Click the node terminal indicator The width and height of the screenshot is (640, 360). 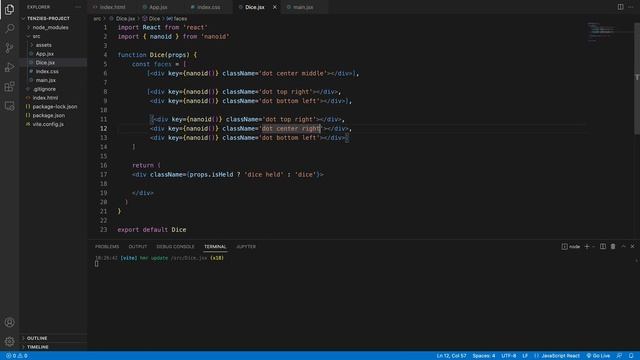(571, 247)
